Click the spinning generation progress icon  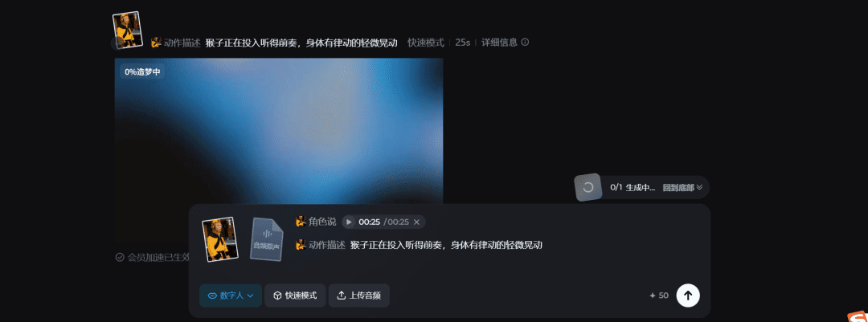coord(588,188)
